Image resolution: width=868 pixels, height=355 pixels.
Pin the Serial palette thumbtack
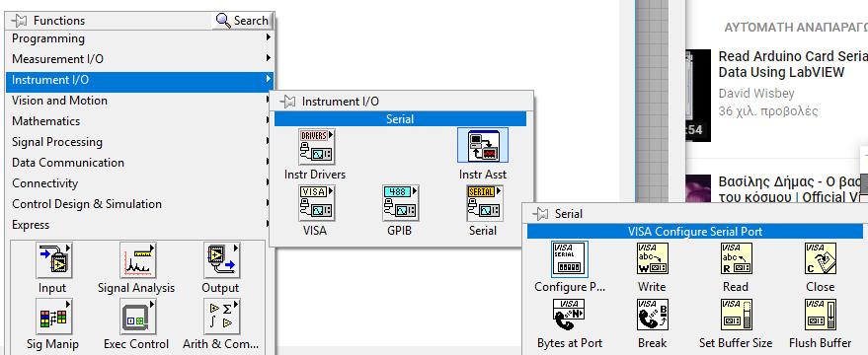[x=541, y=213]
